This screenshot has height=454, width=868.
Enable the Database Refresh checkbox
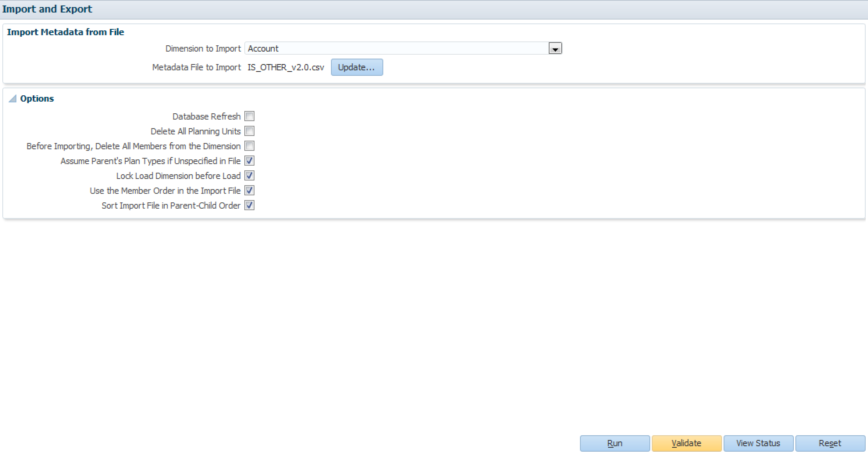point(249,116)
